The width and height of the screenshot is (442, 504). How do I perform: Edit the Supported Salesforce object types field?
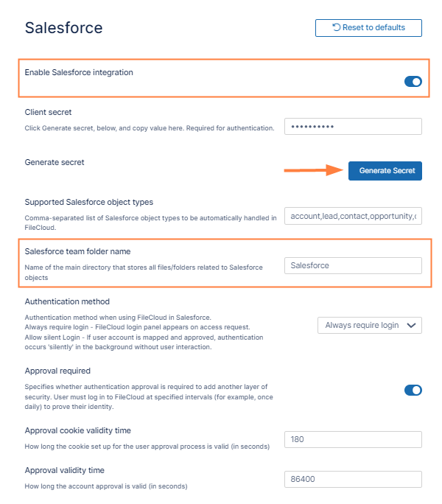353,216
